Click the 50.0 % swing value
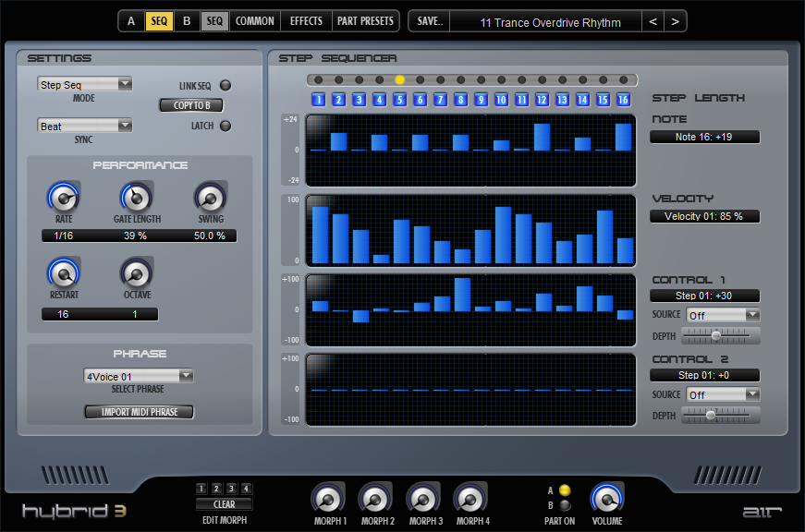This screenshot has width=805, height=532. [x=210, y=236]
